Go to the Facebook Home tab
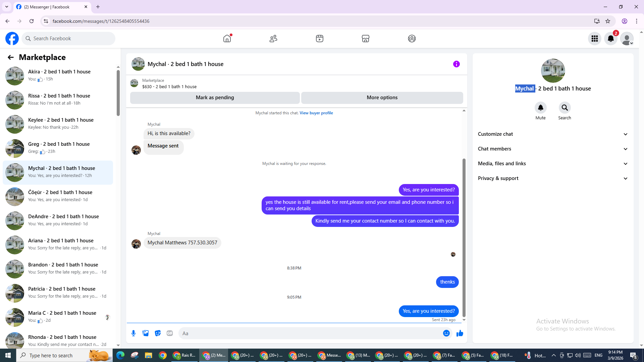This screenshot has width=644, height=362. click(x=227, y=39)
